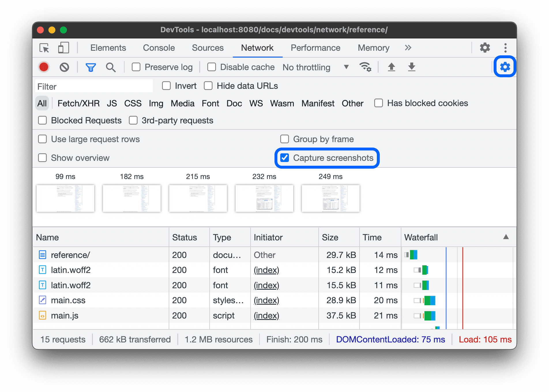Enable the Preserve log checkbox
This screenshot has height=392, width=549.
[136, 67]
